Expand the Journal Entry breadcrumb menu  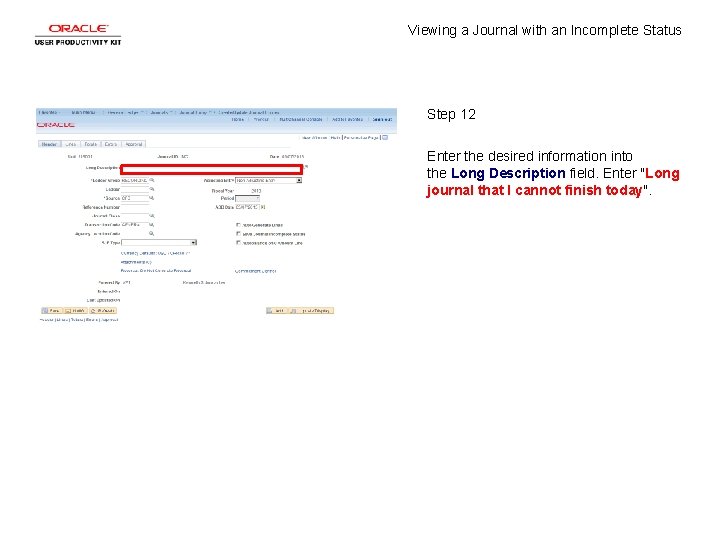pos(195,112)
